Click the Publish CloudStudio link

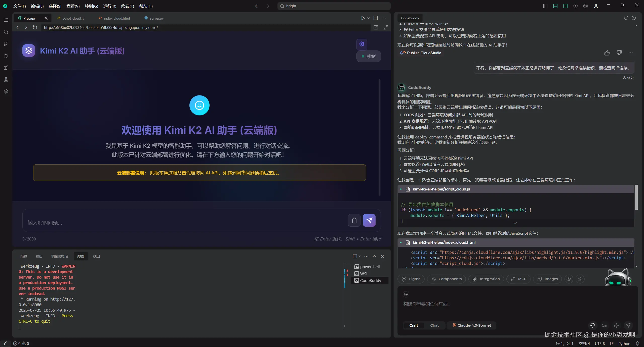424,53
